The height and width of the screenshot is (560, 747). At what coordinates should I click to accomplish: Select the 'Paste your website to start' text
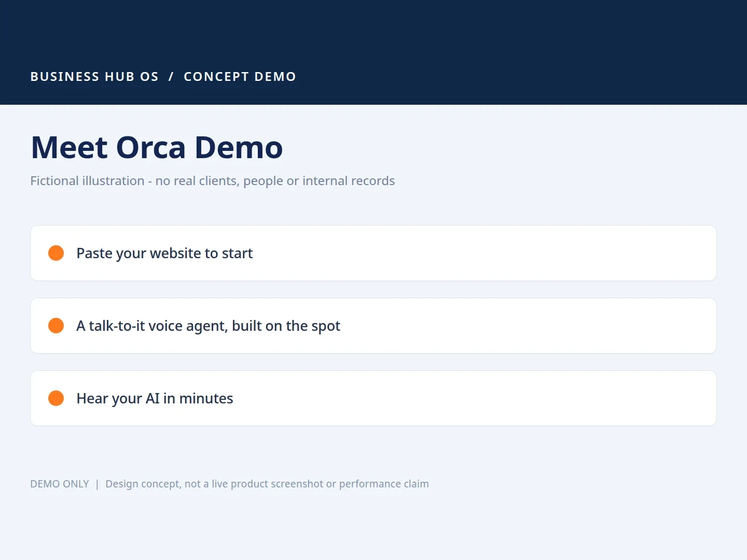(x=164, y=254)
